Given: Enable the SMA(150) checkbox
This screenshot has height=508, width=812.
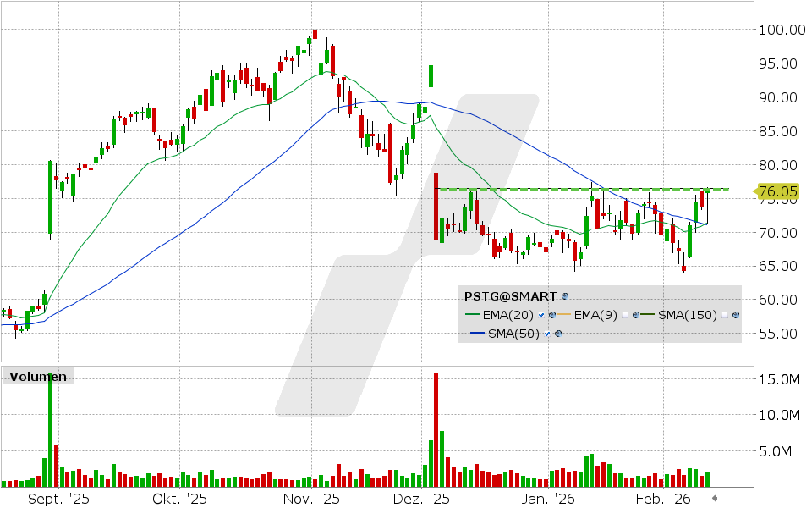Looking at the screenshot, I should coord(723,316).
